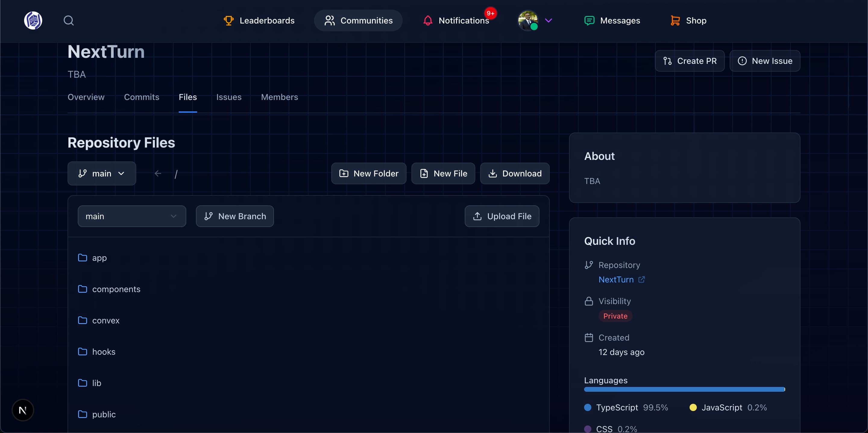Click the New Issue button

[x=765, y=61]
